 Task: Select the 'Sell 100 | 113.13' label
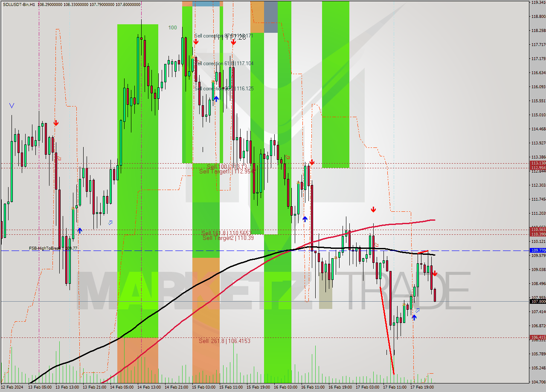(x=227, y=167)
